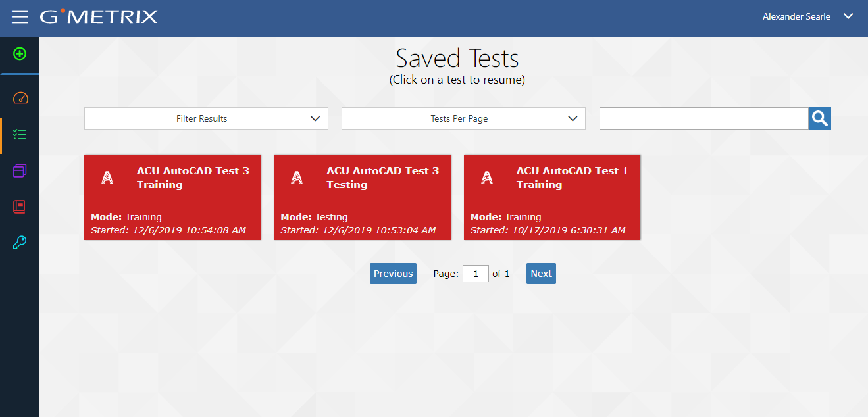The height and width of the screenshot is (417, 868).
Task: Resume ACU AutoCAD Test 1 Training
Action: pos(552,197)
